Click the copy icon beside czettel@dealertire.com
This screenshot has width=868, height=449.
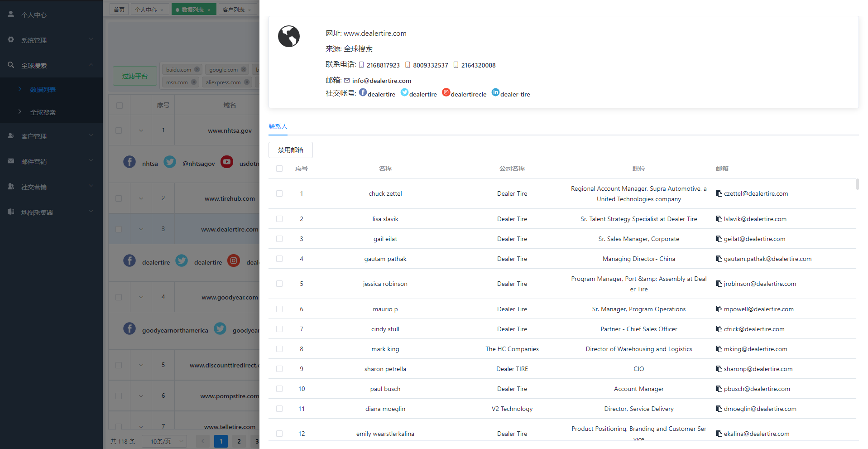pos(719,193)
